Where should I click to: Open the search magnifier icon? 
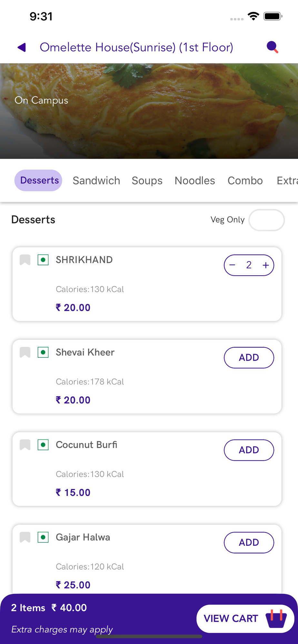pyautogui.click(x=272, y=47)
